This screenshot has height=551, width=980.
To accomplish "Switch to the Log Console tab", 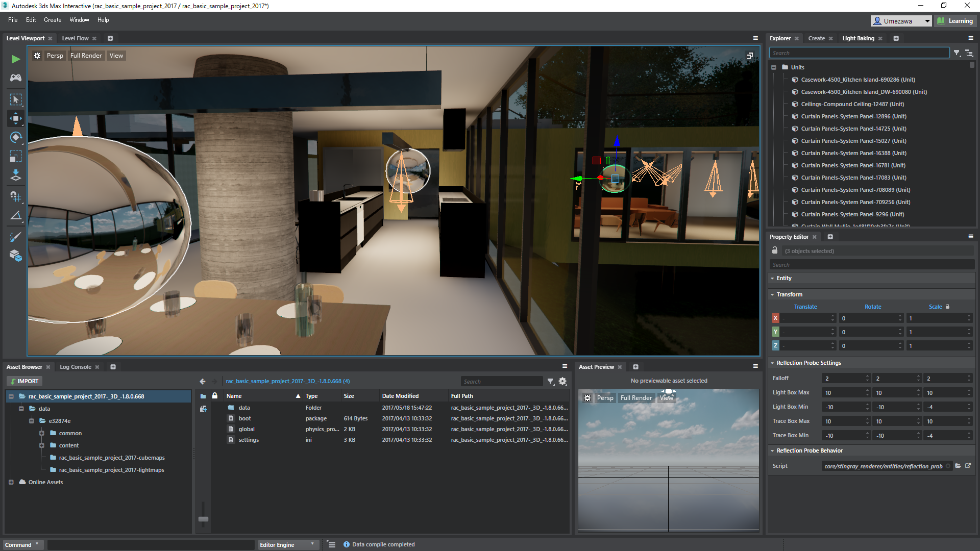I will point(76,367).
